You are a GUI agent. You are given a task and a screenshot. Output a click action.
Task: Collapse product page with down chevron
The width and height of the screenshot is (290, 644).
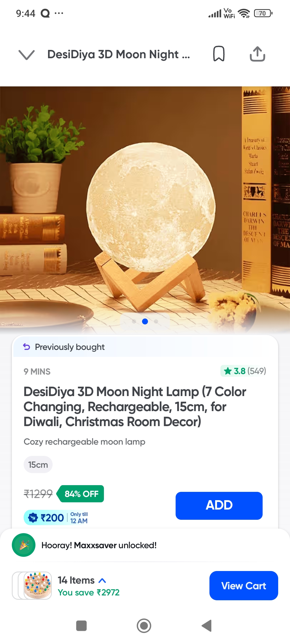coord(27,54)
